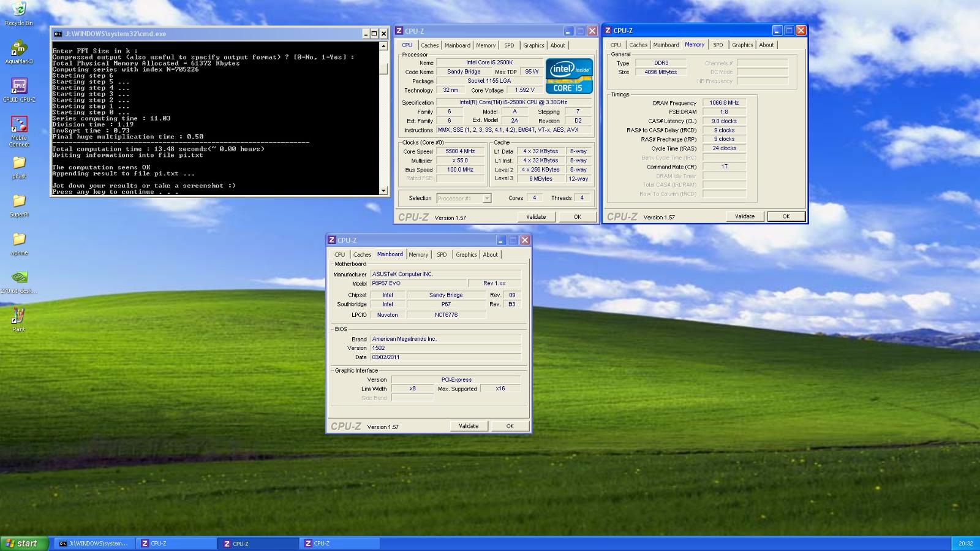
Task: Click the Command Rate value 1T
Action: (724, 167)
